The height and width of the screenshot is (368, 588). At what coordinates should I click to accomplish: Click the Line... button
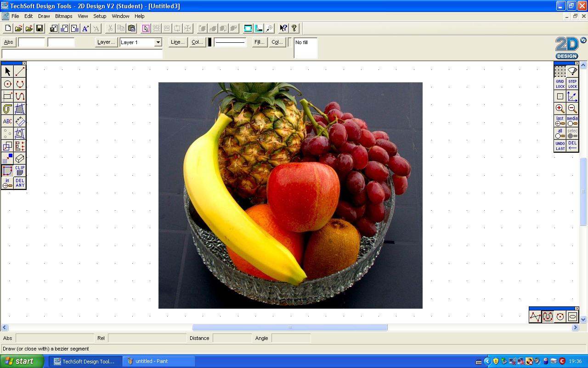[177, 42]
